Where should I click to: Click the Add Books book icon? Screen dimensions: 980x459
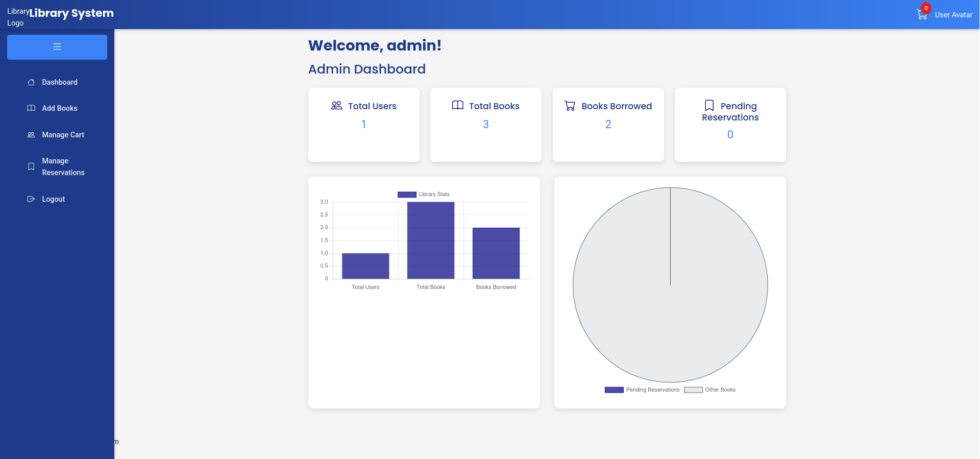coord(31,108)
